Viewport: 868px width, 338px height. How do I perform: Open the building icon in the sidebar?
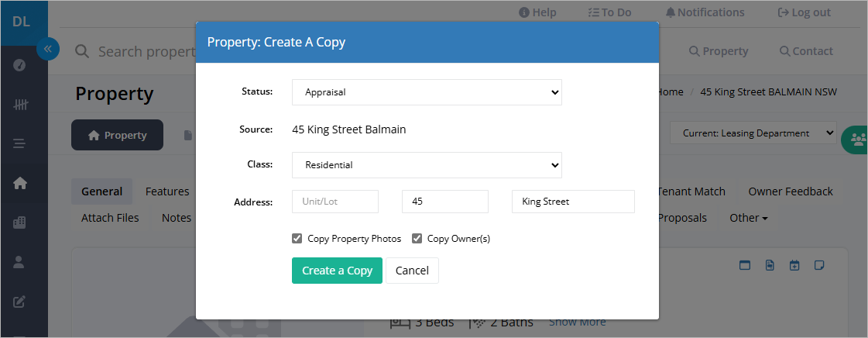(19, 222)
